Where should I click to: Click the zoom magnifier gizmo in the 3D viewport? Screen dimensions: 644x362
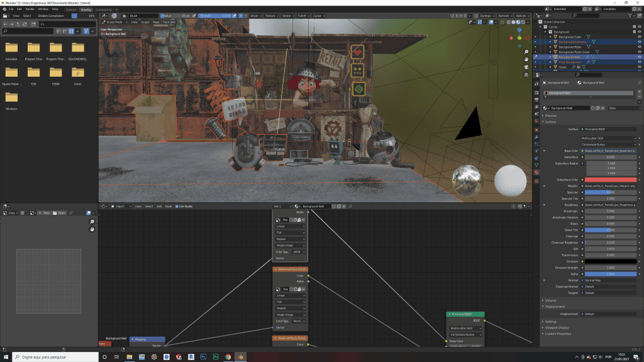pyautogui.click(x=526, y=52)
